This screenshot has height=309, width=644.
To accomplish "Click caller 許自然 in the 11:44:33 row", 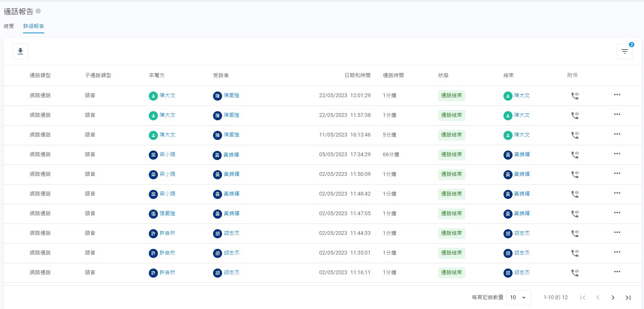I will pyautogui.click(x=167, y=233).
